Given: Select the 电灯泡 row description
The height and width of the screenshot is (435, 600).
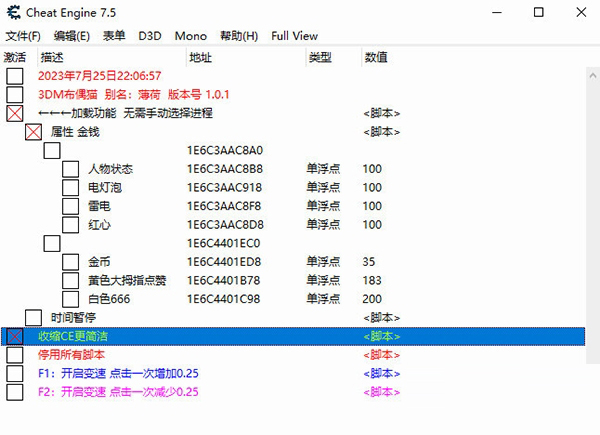Looking at the screenshot, I should pyautogui.click(x=105, y=187).
